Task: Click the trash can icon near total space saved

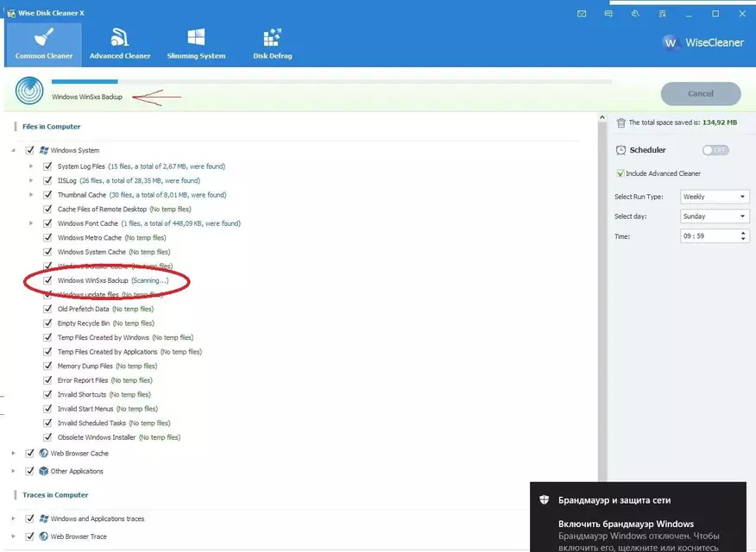Action: click(x=621, y=122)
